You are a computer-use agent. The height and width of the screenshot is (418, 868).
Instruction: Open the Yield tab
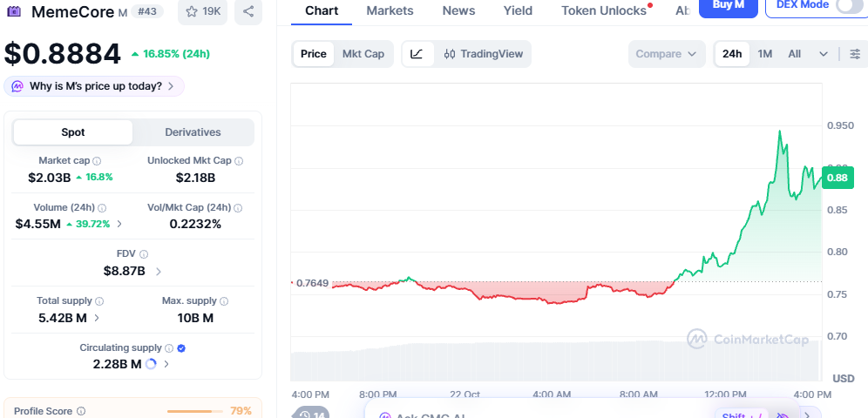(x=519, y=10)
